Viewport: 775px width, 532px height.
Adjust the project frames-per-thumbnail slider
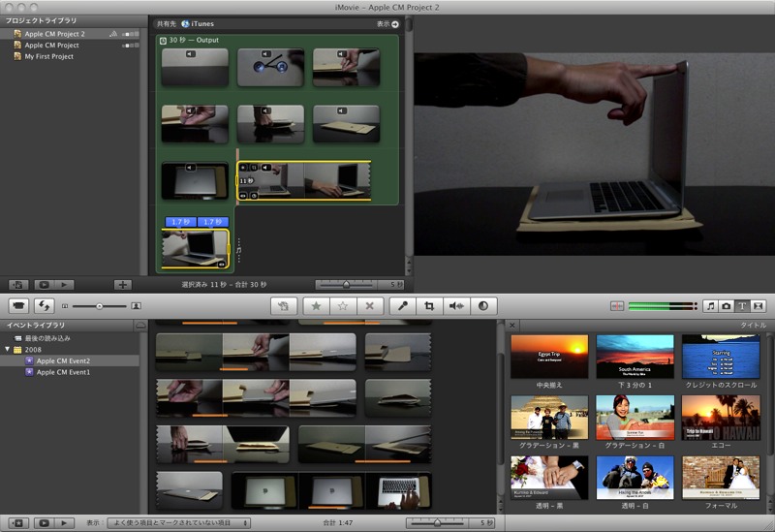346,285
